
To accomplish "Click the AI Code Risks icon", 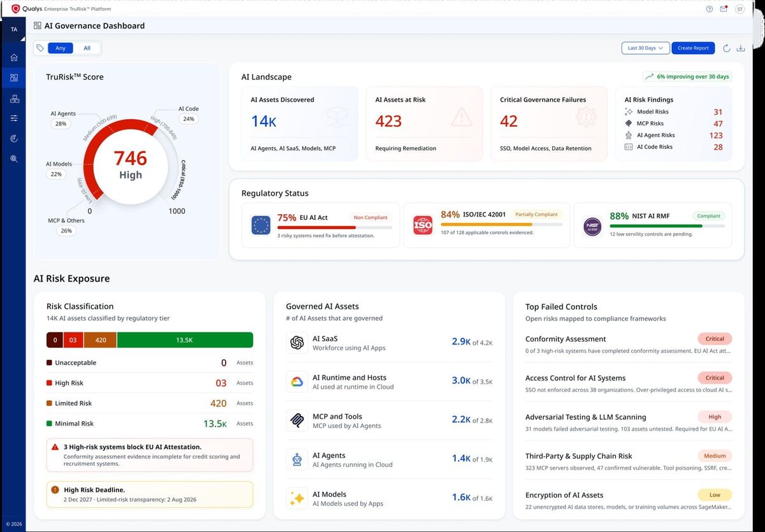I will click(629, 147).
